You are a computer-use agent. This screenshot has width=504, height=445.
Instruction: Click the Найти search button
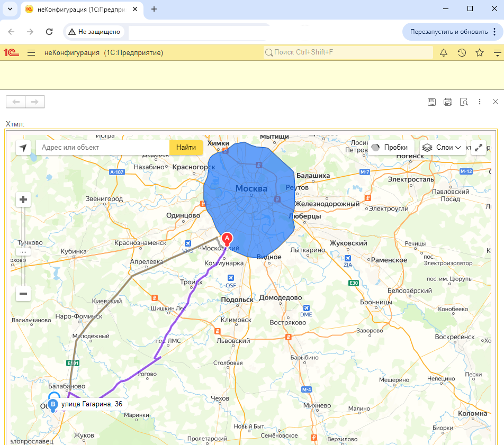[186, 148]
